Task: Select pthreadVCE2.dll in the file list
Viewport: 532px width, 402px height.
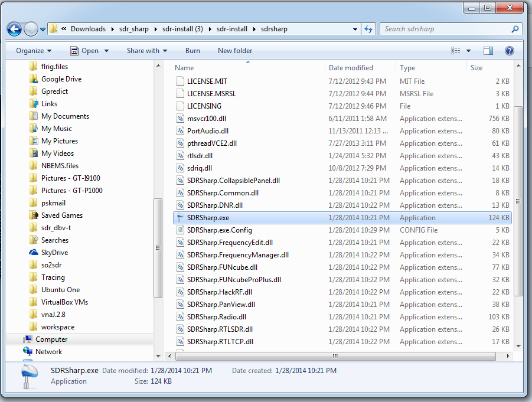Action: click(x=212, y=143)
